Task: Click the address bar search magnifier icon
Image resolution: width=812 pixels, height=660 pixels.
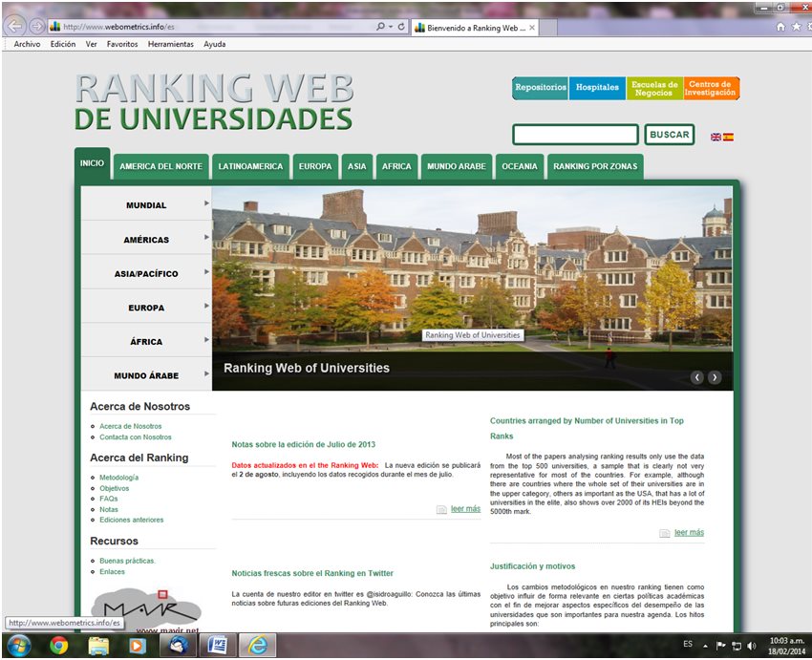Action: [380, 26]
